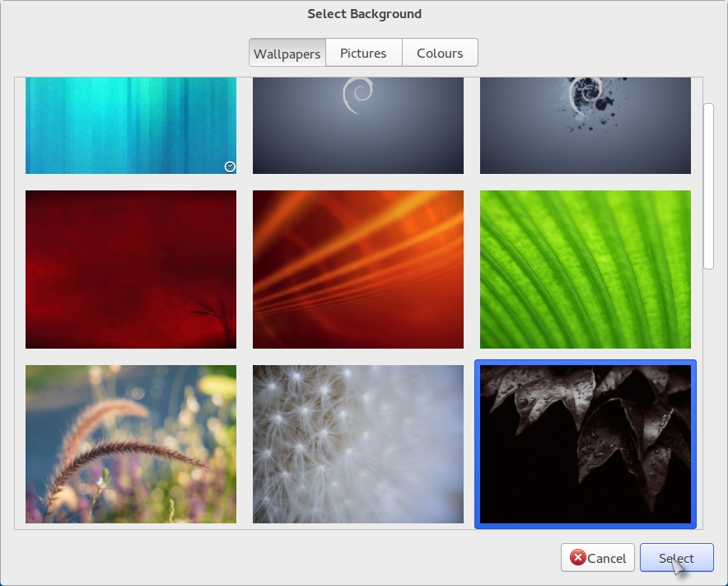
Task: Pick the Debian swirl wallpaper with ink splatter
Action: pyautogui.click(x=585, y=125)
